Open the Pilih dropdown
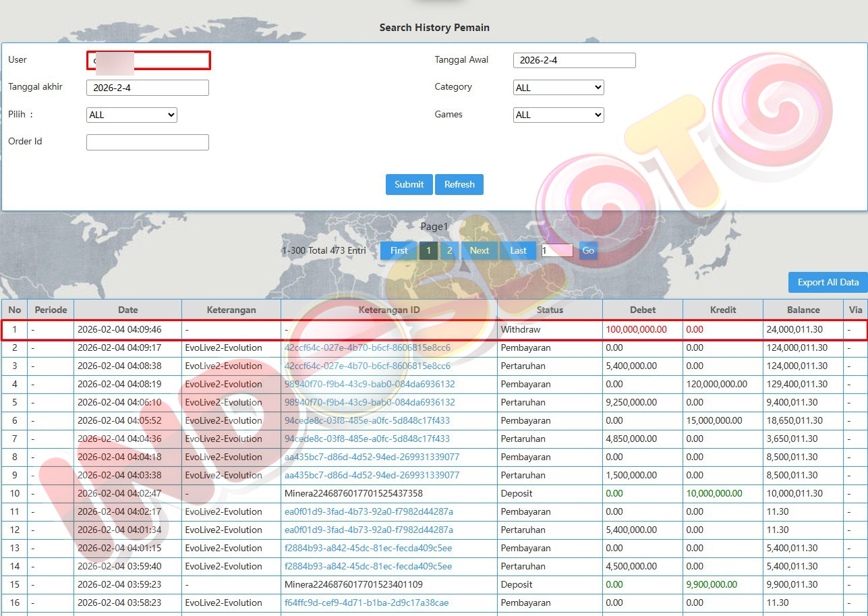The width and height of the screenshot is (868, 616). click(x=132, y=115)
